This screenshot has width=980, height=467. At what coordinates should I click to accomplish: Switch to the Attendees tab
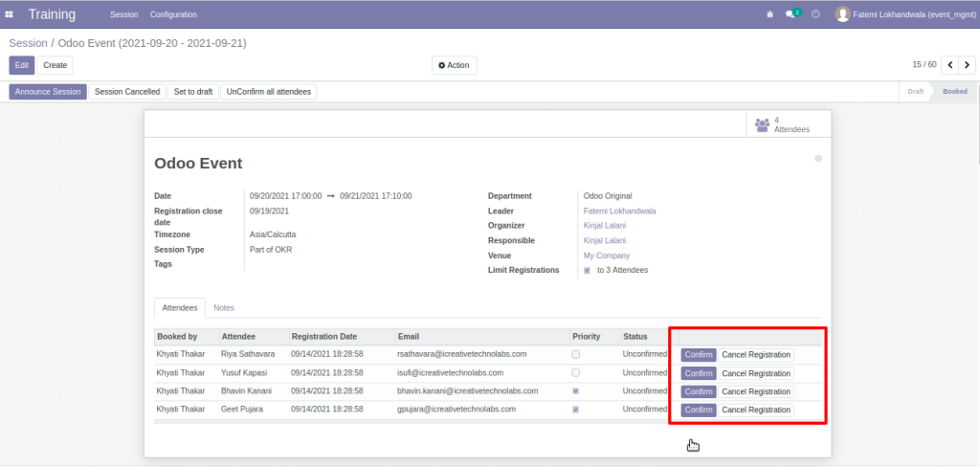pyautogui.click(x=179, y=307)
